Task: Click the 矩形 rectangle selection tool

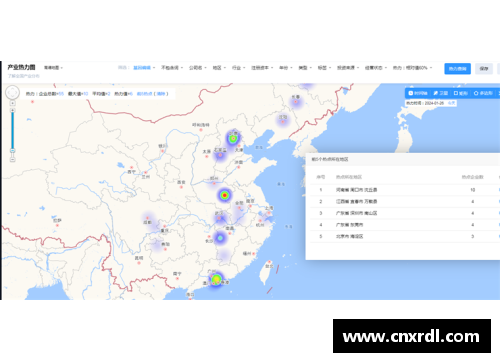Action: pyautogui.click(x=461, y=93)
